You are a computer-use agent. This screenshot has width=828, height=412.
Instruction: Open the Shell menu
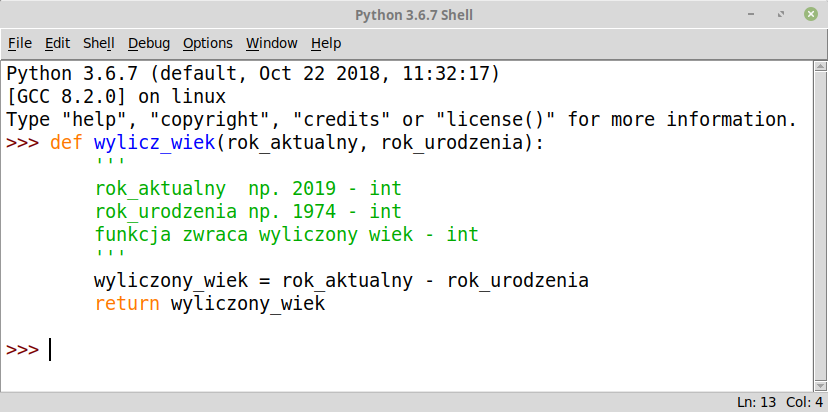point(98,43)
